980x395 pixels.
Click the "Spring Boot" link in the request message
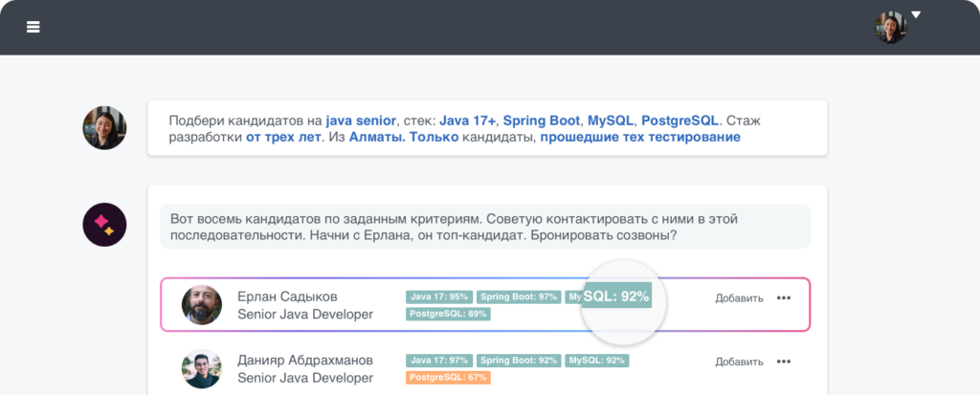[542, 121]
